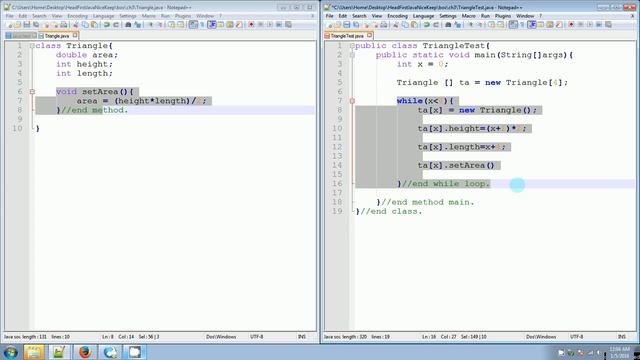The width and height of the screenshot is (640, 360).
Task: Click Undo arrow in the Triangle.java window toolbar
Action: click(106, 25)
